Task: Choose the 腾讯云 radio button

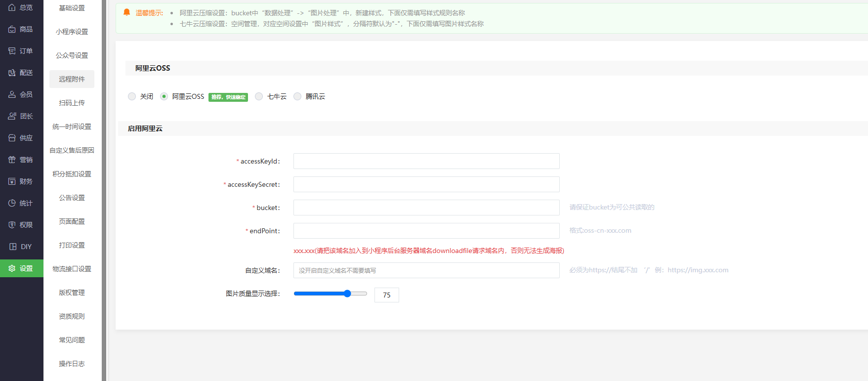Action: 297,96
